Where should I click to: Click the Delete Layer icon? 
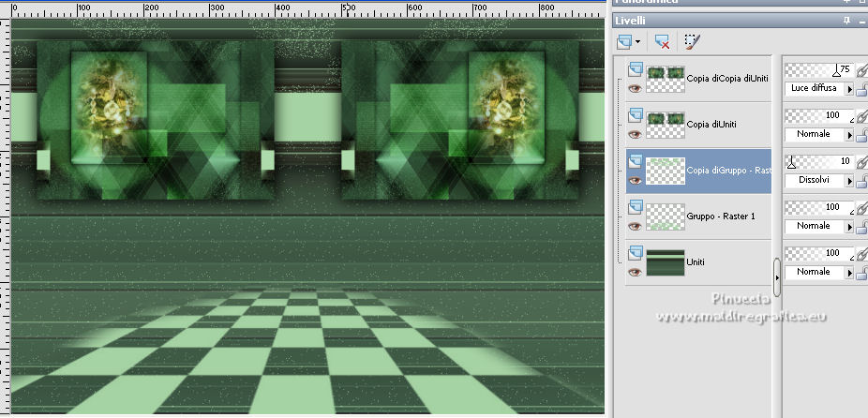(662, 41)
